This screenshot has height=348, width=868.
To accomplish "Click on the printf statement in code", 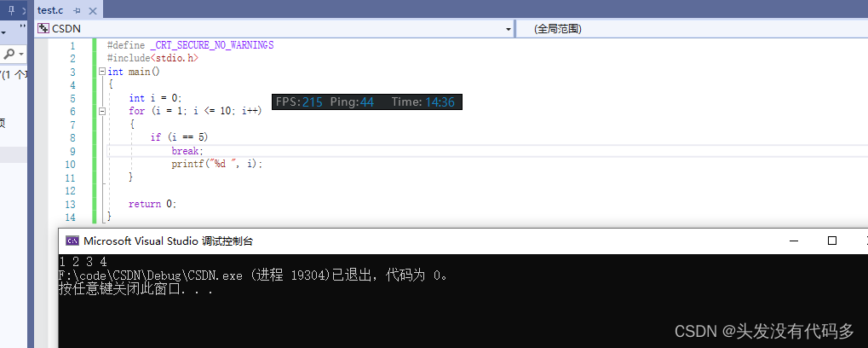I will click(x=216, y=164).
